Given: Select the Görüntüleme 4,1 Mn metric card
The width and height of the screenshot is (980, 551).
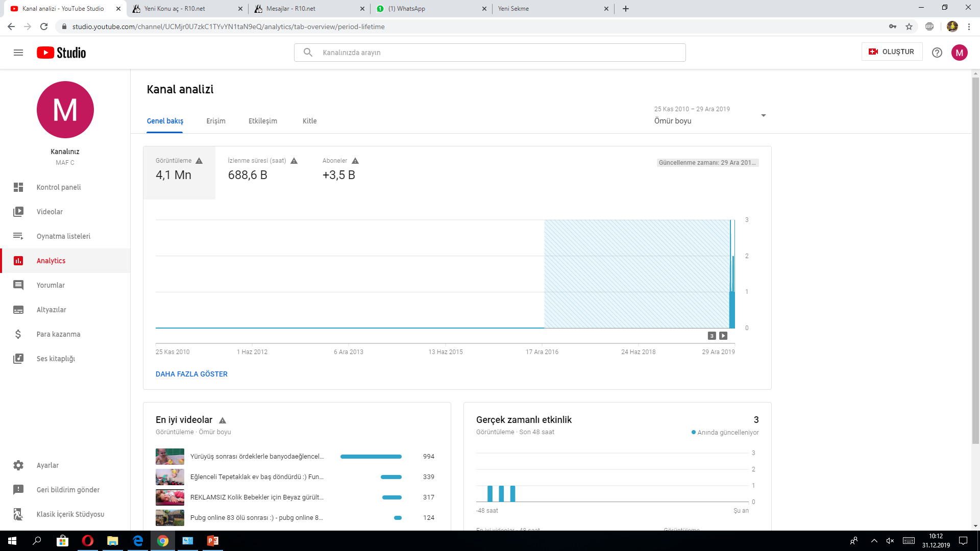Looking at the screenshot, I should click(179, 173).
